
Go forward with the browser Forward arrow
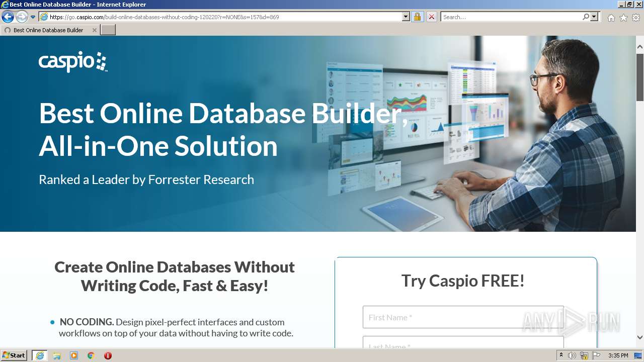pos(22,17)
